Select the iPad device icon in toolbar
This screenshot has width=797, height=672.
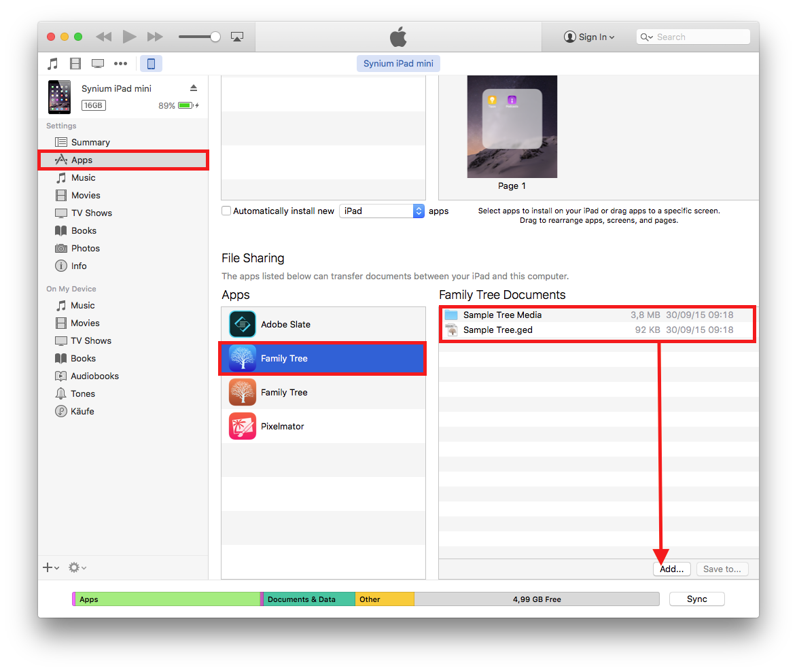[x=151, y=64]
